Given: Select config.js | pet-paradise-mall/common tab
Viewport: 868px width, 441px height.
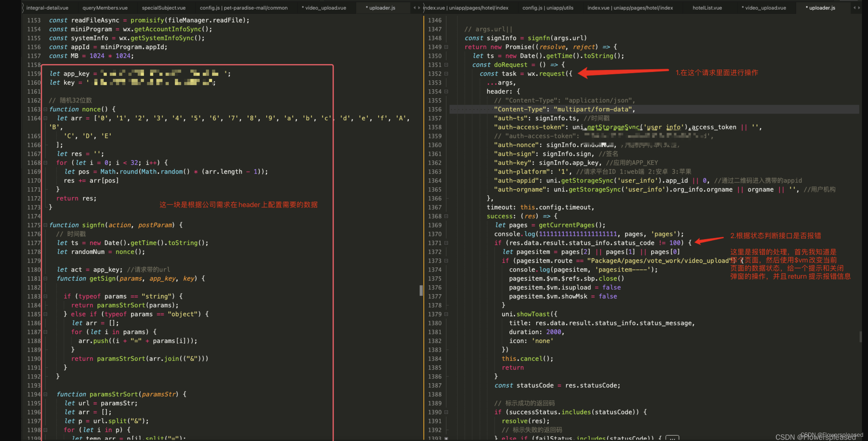Looking at the screenshot, I should click(243, 8).
